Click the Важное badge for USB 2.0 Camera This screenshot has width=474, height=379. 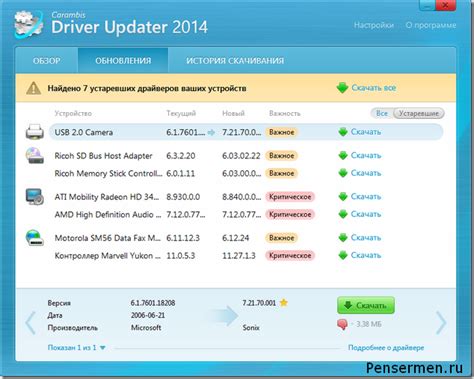pyautogui.click(x=282, y=132)
